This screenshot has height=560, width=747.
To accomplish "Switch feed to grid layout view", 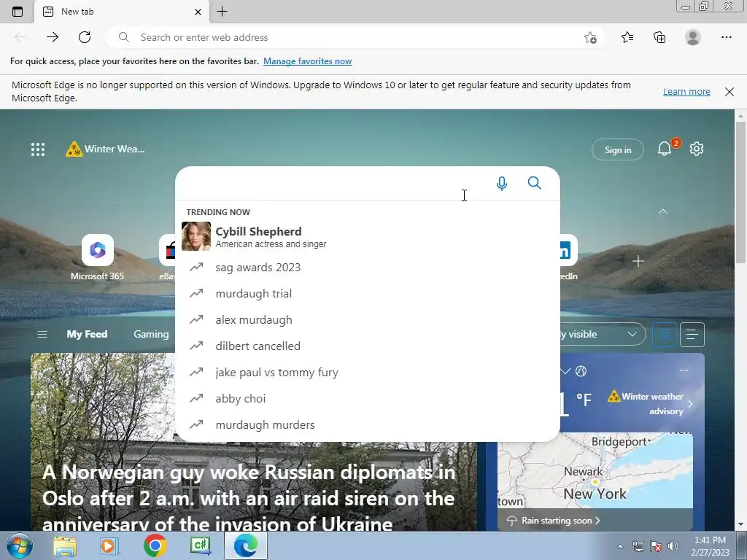I will [665, 335].
